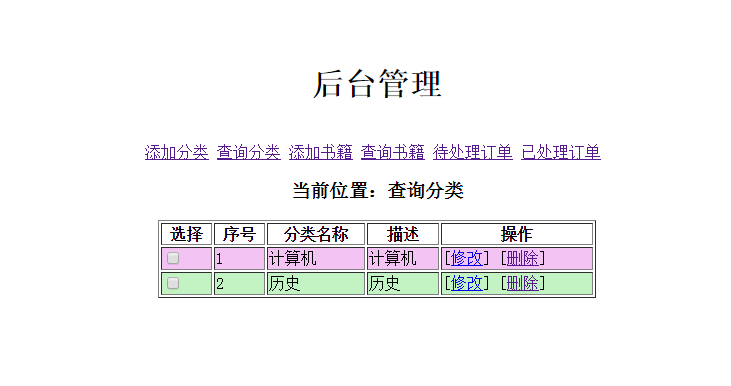Select serial number cell 2
This screenshot has width=731, height=386.
239,283
